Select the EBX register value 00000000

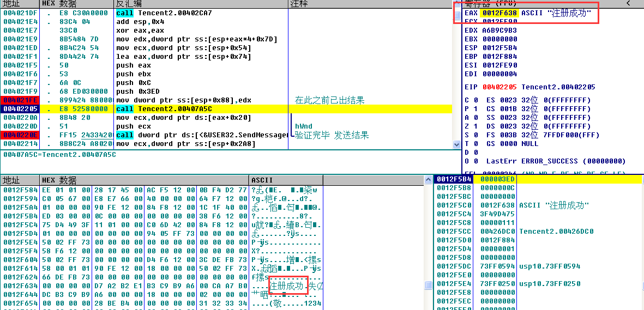coord(499,39)
